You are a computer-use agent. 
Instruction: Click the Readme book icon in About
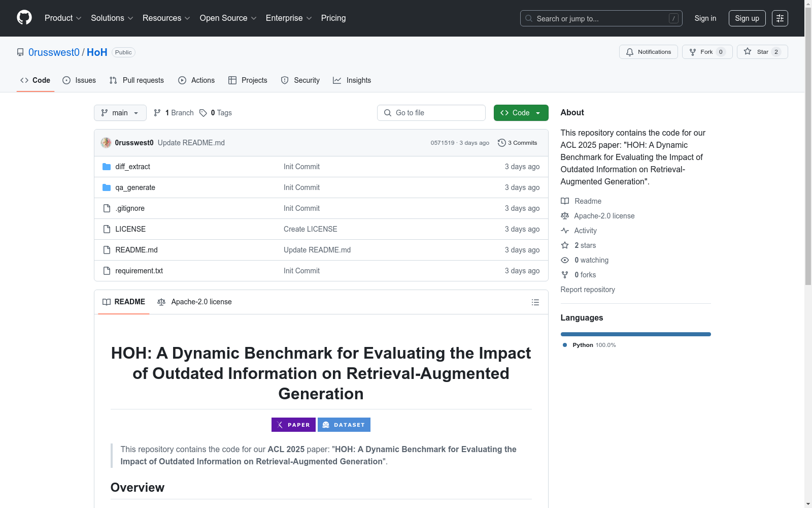coord(565,201)
